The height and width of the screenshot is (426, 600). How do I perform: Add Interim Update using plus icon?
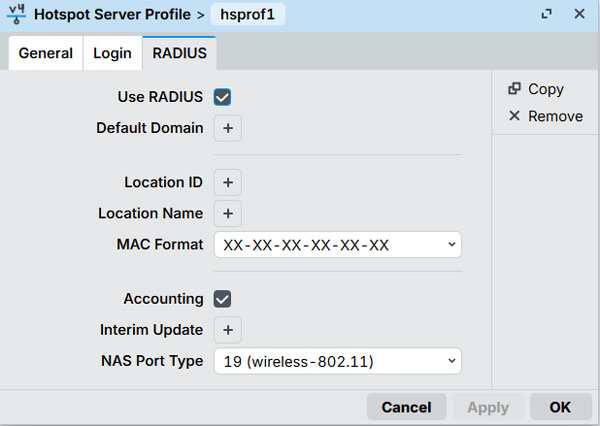pyautogui.click(x=227, y=330)
